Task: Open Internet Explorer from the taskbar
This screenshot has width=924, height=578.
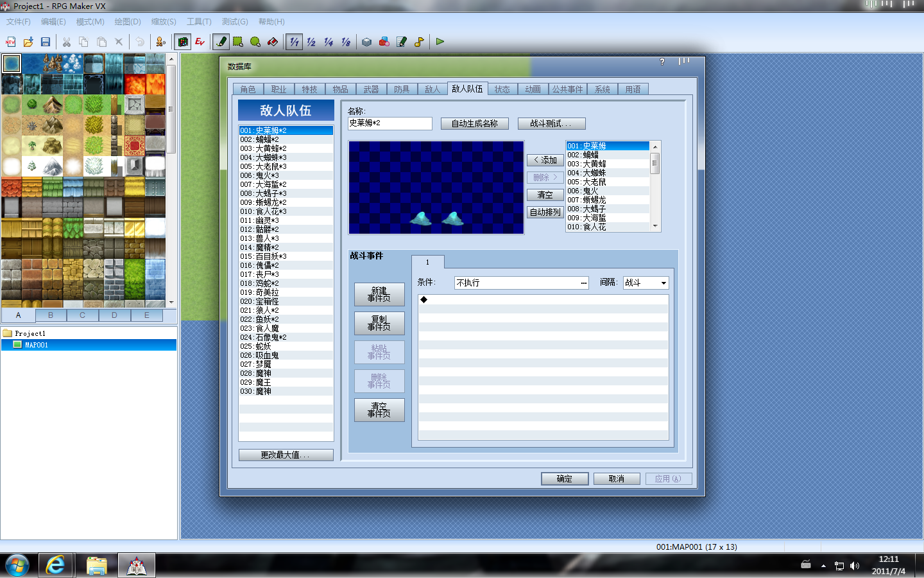Action: point(55,565)
